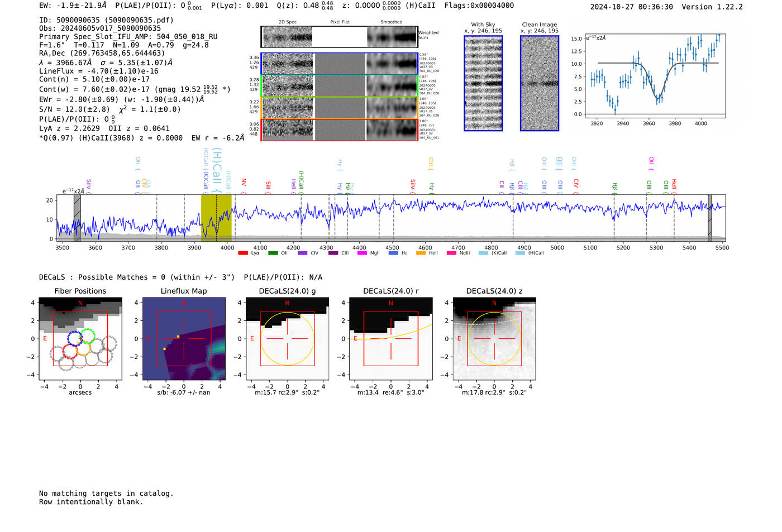
Task: Open the Lineflux Map panel
Action: [x=184, y=339]
